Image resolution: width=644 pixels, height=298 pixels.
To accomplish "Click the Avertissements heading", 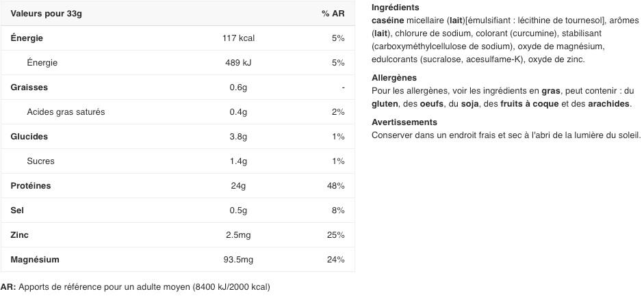I will click(404, 122).
